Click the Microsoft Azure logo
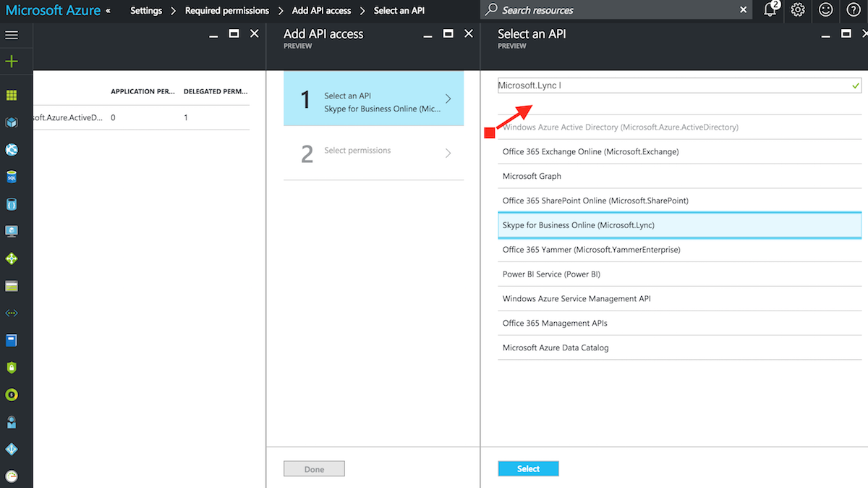868x488 pixels. 53,10
